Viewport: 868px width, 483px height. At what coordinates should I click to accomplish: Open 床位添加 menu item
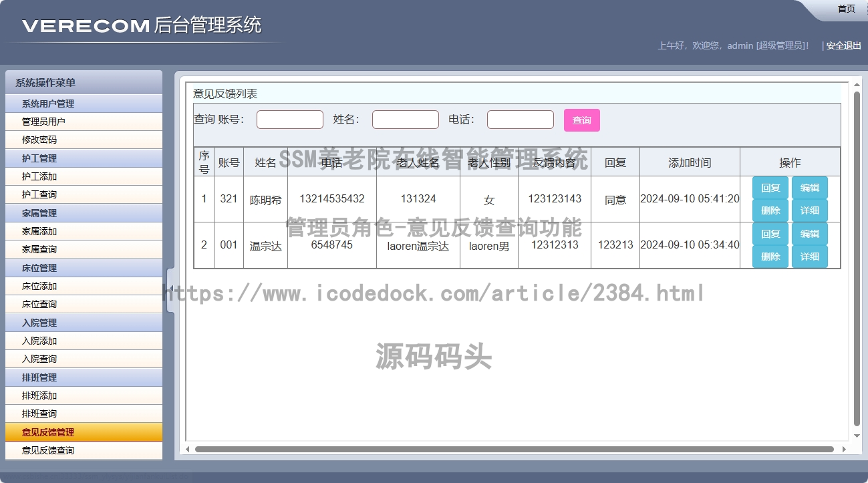tap(84, 286)
